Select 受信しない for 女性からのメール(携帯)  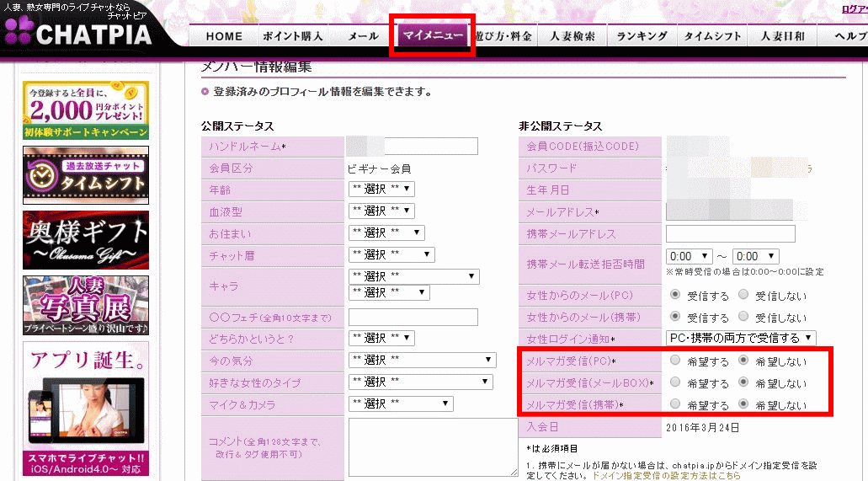tap(743, 318)
